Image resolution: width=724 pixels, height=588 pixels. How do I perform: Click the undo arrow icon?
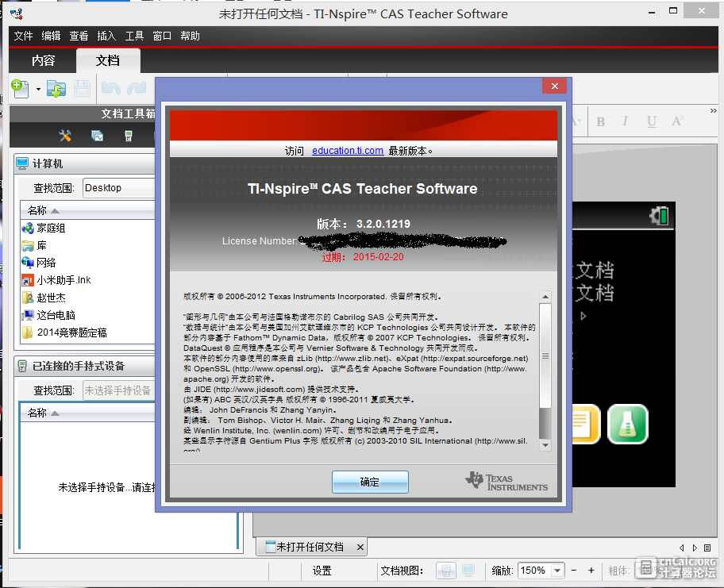pyautogui.click(x=111, y=88)
